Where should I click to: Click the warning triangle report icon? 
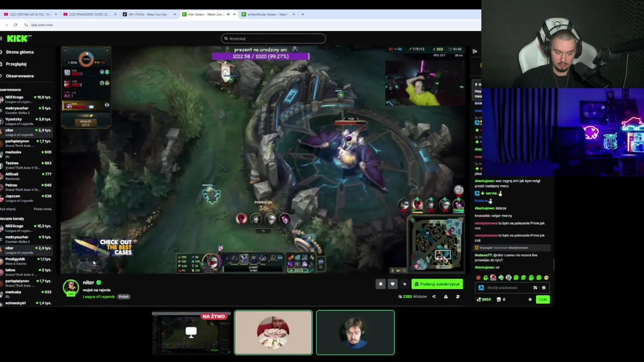446,297
